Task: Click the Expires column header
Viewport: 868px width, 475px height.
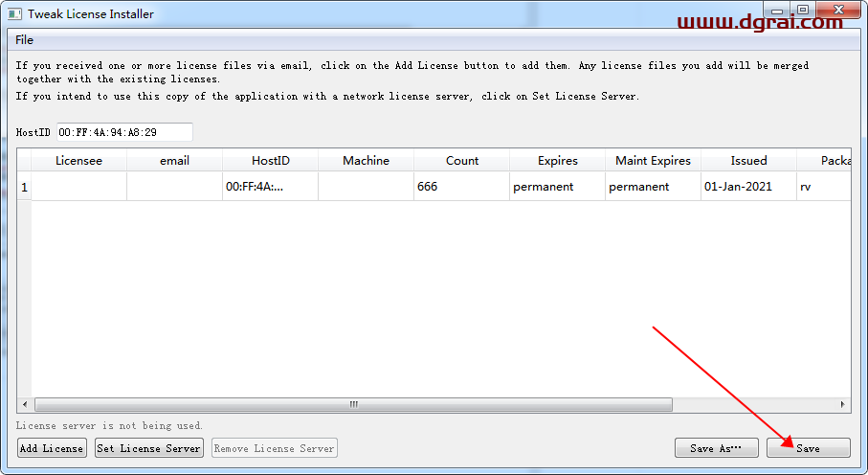Action: click(x=557, y=161)
